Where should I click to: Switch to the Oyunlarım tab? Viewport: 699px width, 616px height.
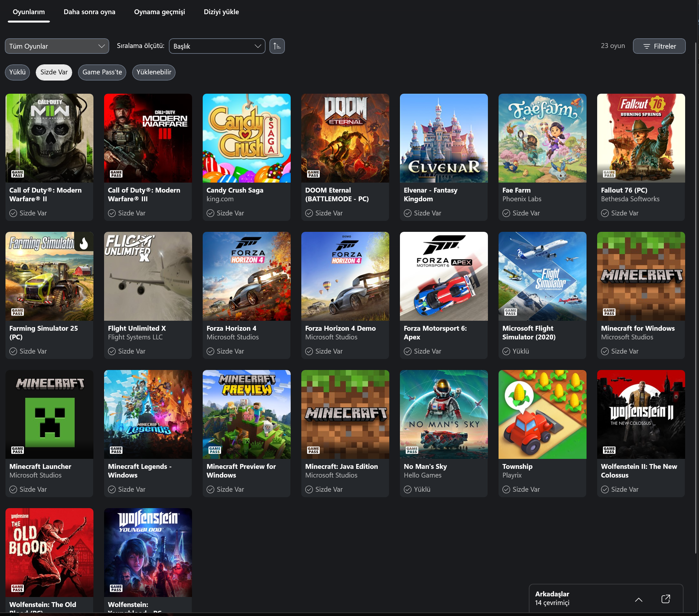point(29,12)
